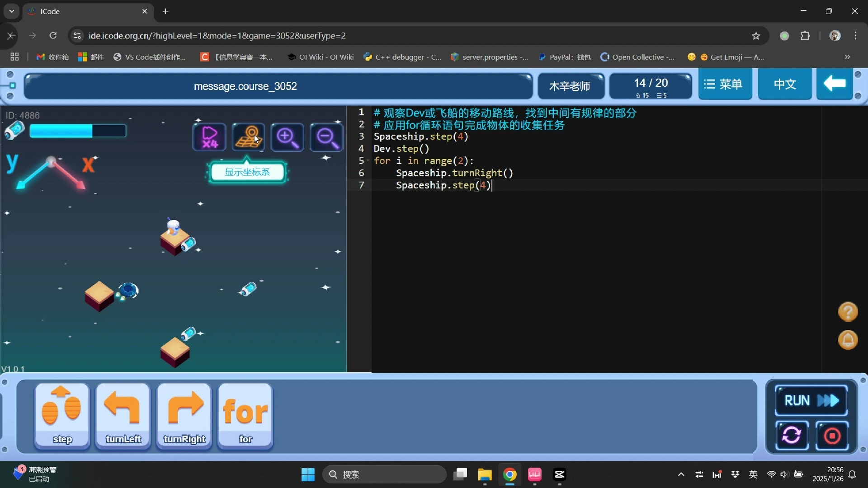Click the 木辛老师 user name

(x=570, y=86)
